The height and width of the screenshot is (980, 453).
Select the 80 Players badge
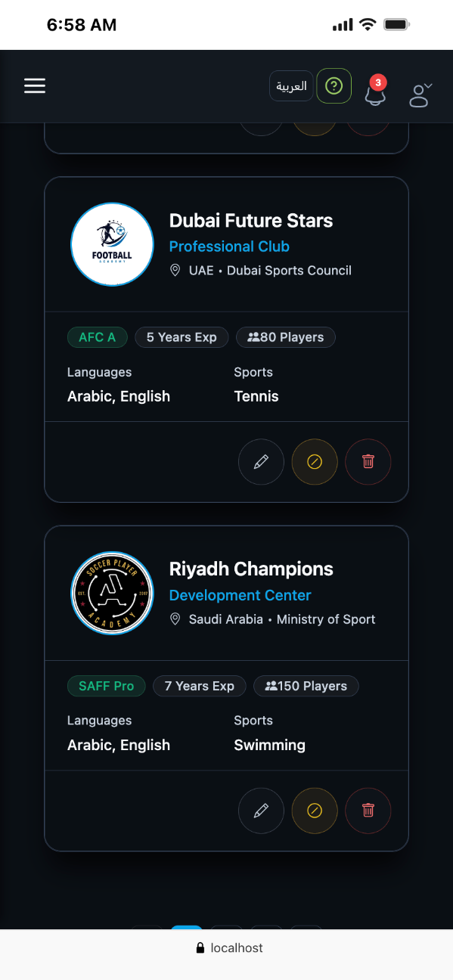tap(286, 337)
